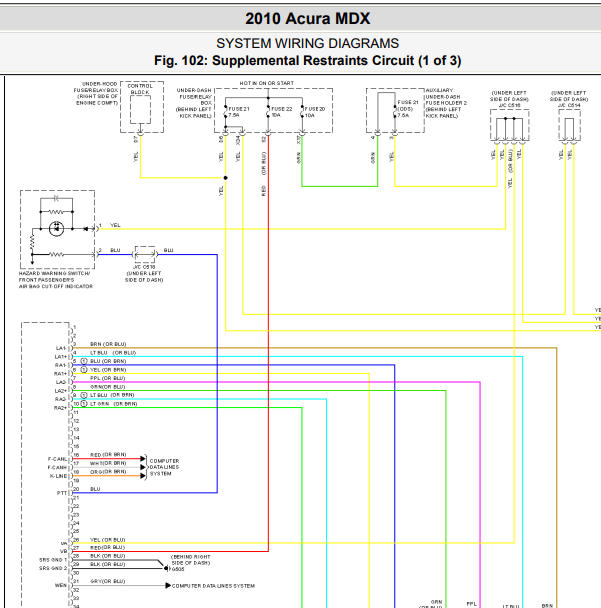Click the 'LA1-' terminal label
Image resolution: width=601 pixels, height=608 pixels.
61,348
